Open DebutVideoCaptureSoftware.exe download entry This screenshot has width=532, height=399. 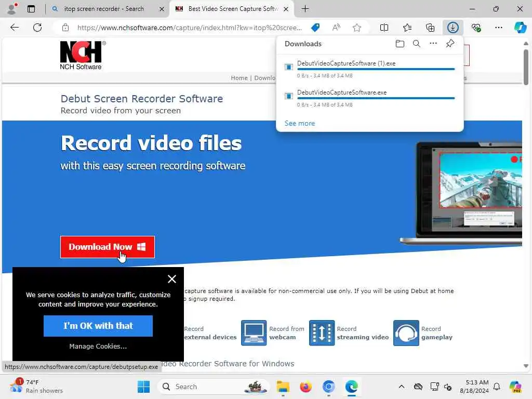(342, 92)
